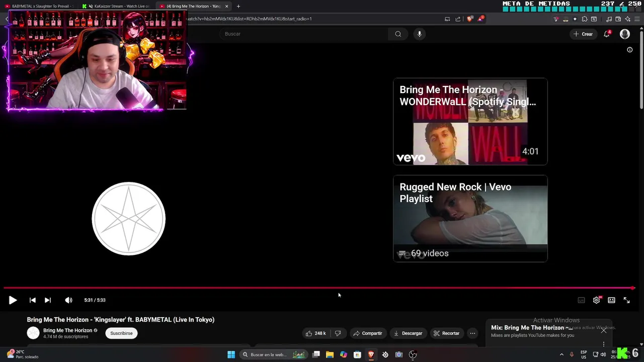Screen dimensions: 644x362
Task: Open Bring Me The Horizon channel name link
Action: click(67, 330)
